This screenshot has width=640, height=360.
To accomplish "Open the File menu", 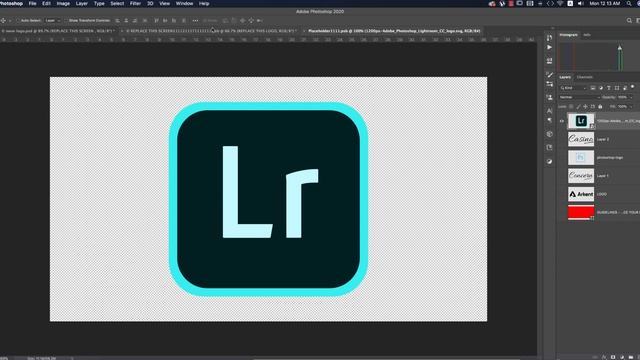I will [x=32, y=3].
